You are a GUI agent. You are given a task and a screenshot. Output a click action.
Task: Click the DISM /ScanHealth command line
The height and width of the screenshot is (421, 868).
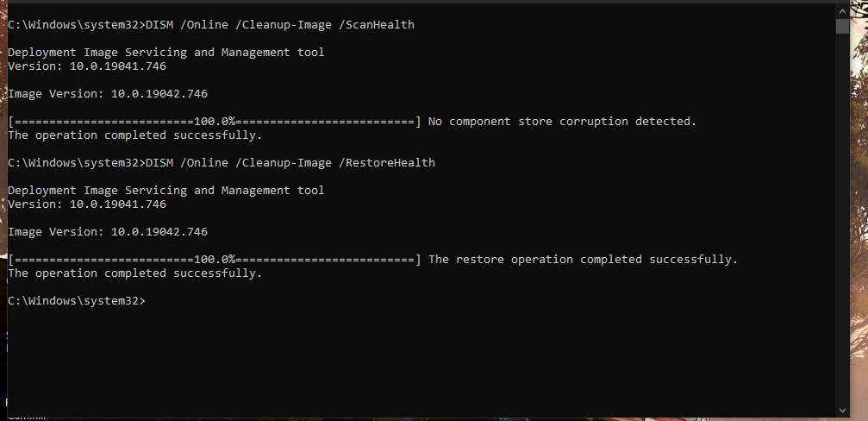(211, 25)
